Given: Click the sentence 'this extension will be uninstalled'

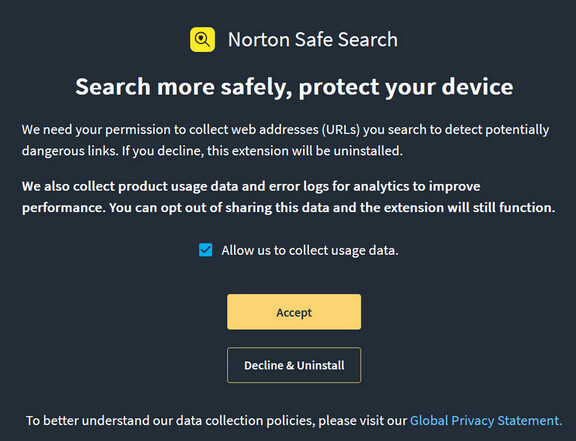Looking at the screenshot, I should (x=305, y=151).
